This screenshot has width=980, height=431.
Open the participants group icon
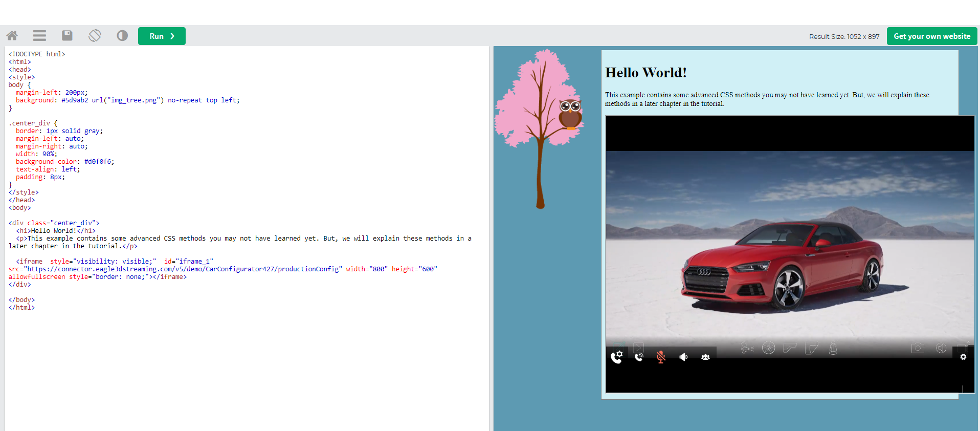705,357
